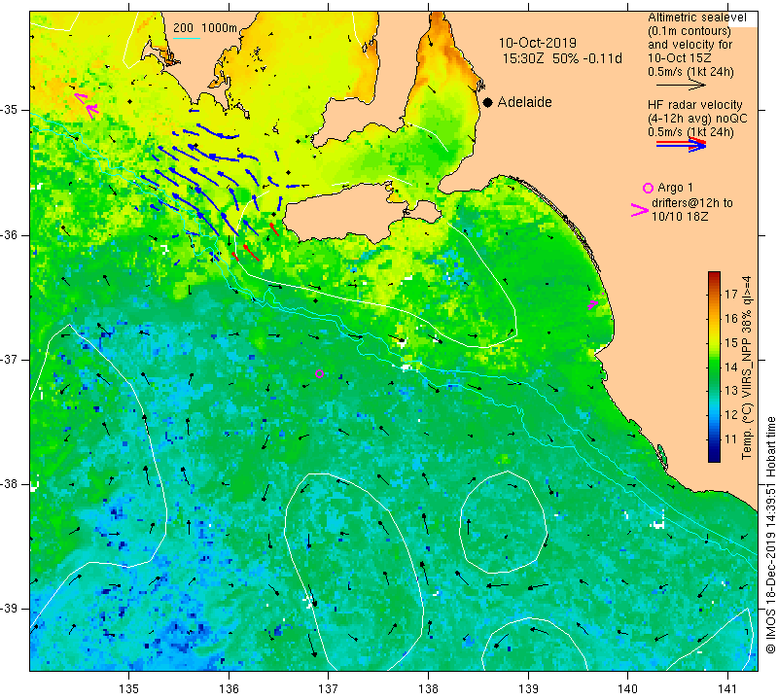
Task: Click the black altimetric velocity scale arrow
Action: (677, 86)
